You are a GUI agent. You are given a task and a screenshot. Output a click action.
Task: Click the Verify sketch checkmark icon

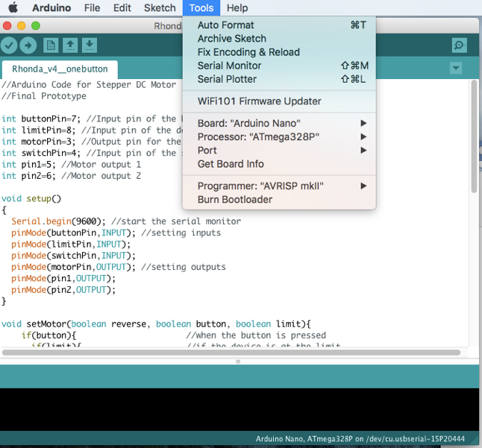pos(9,45)
